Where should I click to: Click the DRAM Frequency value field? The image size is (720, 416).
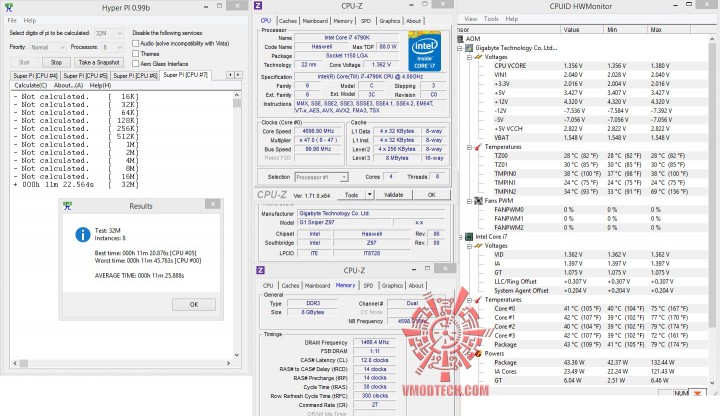click(x=375, y=342)
